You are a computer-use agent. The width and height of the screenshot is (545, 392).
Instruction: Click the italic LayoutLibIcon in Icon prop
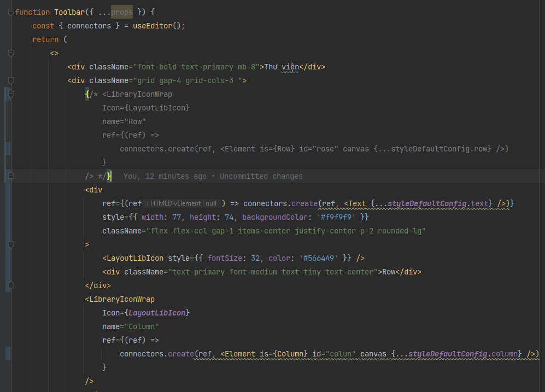[x=157, y=313]
